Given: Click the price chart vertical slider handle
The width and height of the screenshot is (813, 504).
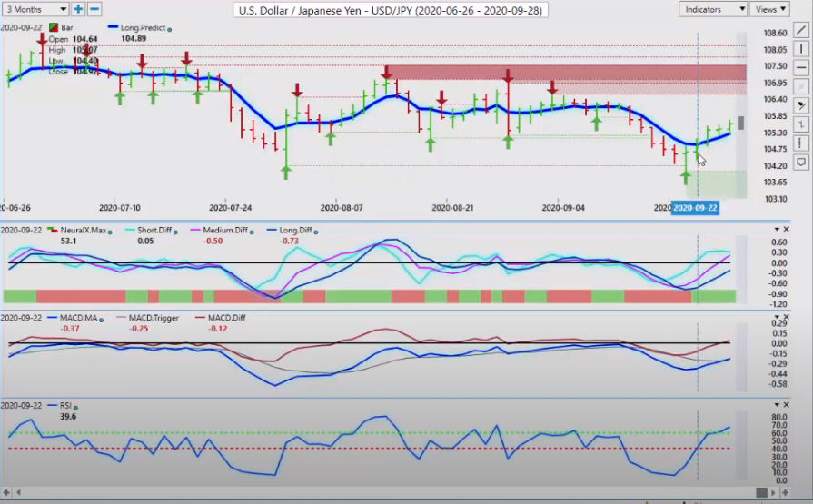Looking at the screenshot, I should pos(741,123).
